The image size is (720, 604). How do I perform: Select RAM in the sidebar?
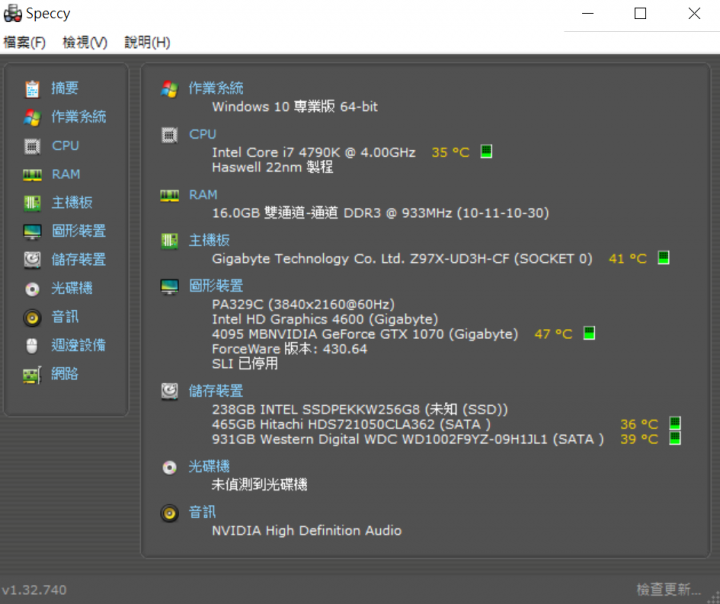click(x=66, y=174)
